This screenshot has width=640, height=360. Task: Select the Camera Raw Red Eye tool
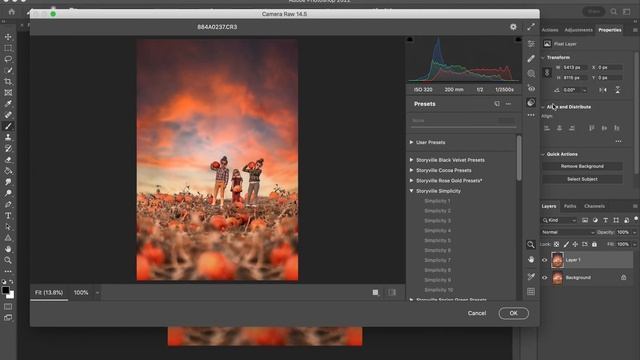[531, 88]
